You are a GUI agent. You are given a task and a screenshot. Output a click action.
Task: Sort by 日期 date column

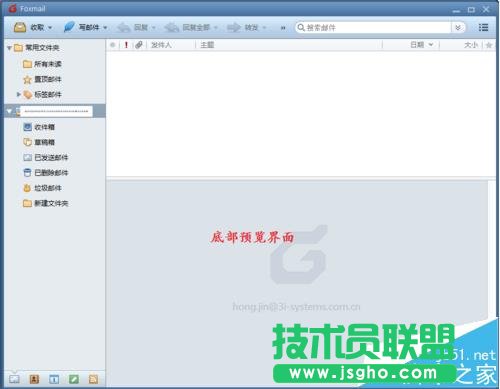(x=417, y=45)
